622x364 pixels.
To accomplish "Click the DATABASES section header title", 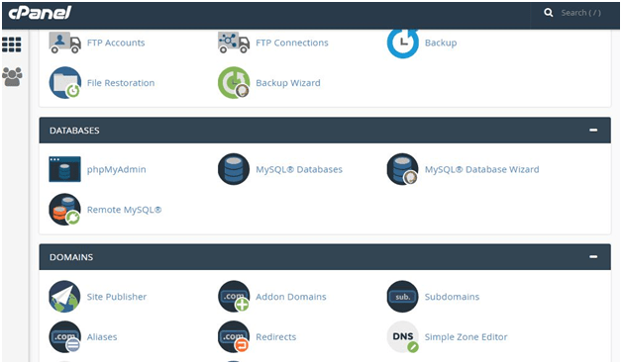I will coord(74,131).
